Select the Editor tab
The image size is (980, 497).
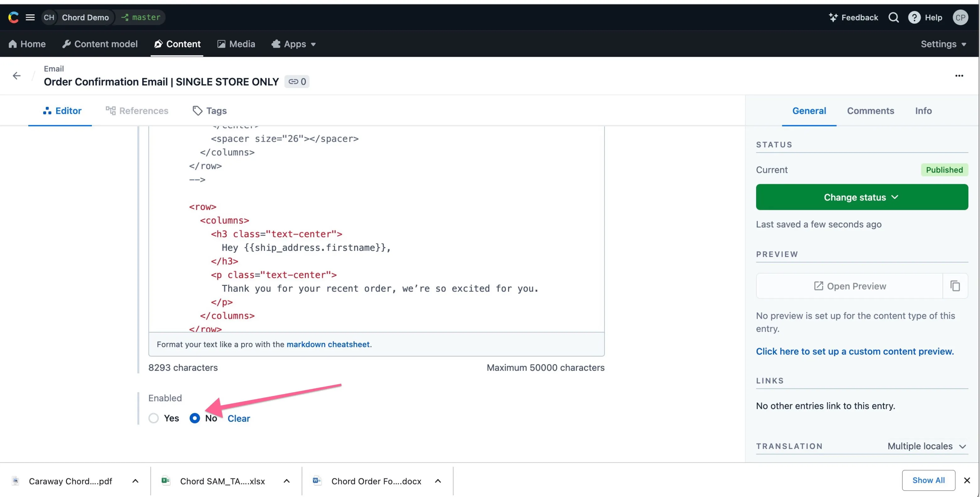point(62,110)
